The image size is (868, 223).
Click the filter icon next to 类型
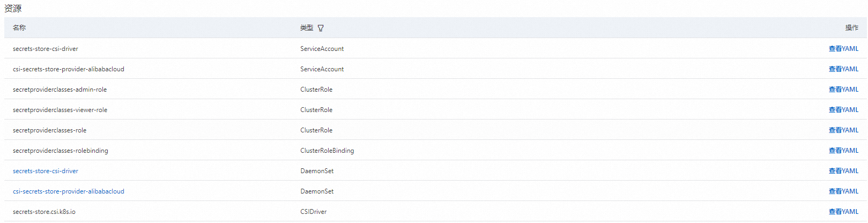(x=321, y=28)
